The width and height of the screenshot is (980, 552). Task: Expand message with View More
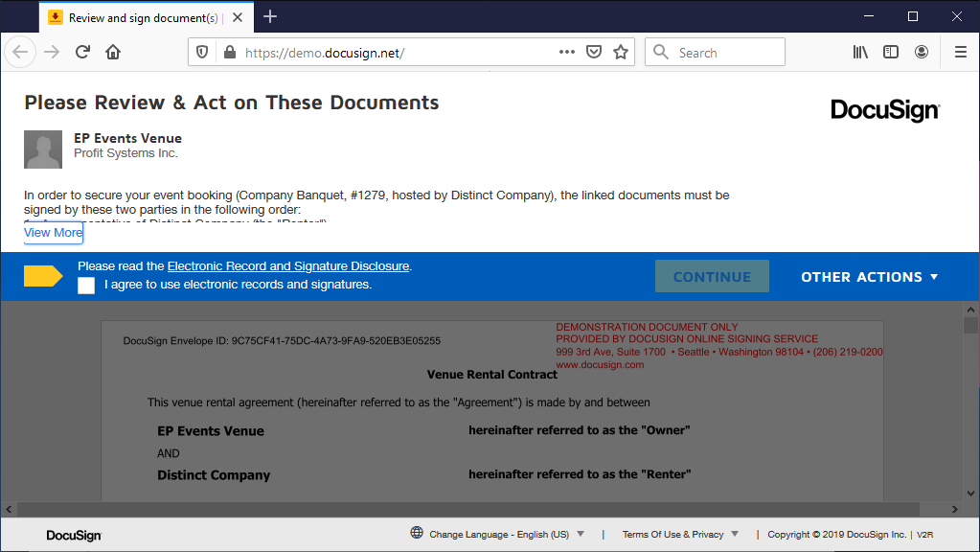pos(53,233)
